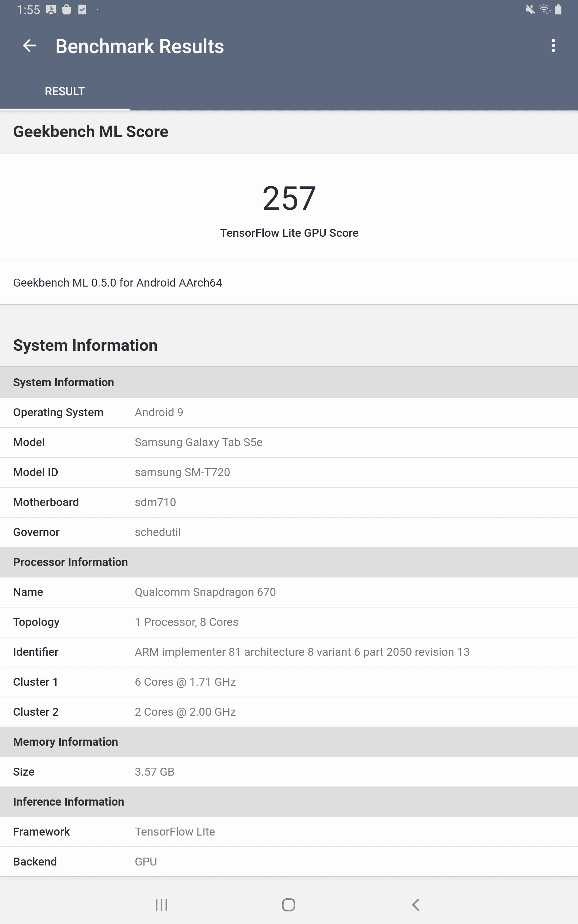The height and width of the screenshot is (924, 578).
Task: Tap the 2 Cores @ 2.00 GHz value
Action: point(185,712)
